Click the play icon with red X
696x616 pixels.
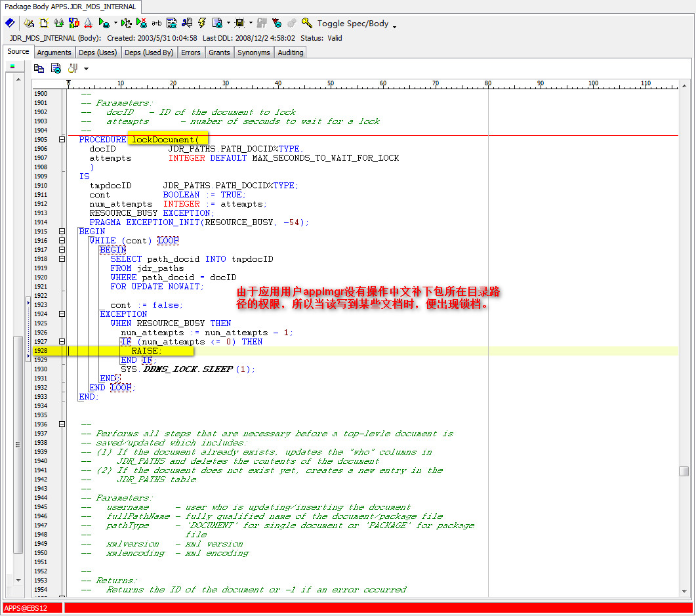click(142, 23)
